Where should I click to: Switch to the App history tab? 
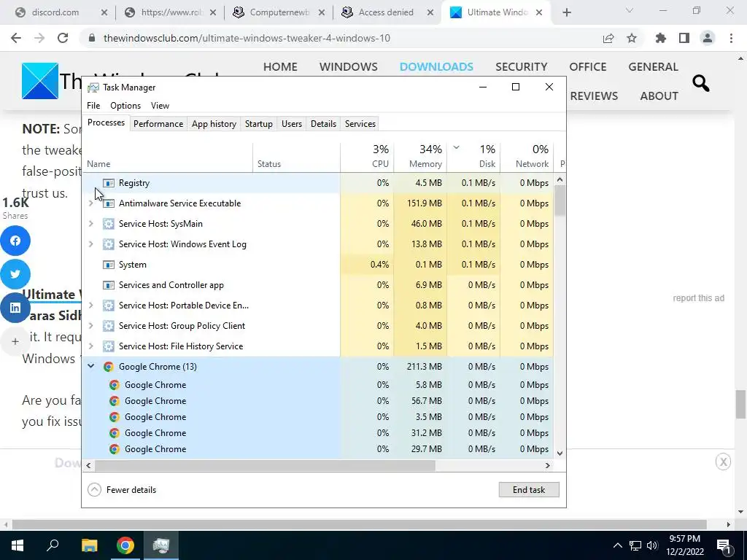coord(214,124)
